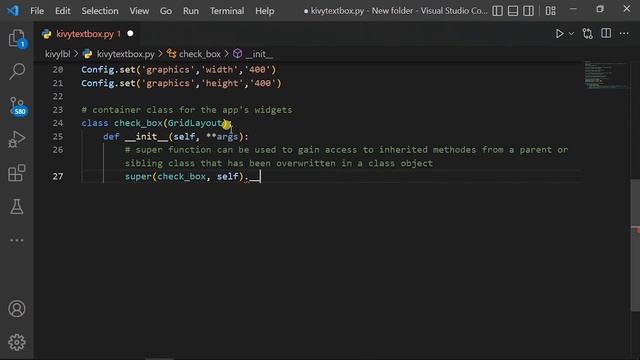This screenshot has height=360, width=640.
Task: Open the Accounts menu
Action: pyautogui.click(x=17, y=309)
